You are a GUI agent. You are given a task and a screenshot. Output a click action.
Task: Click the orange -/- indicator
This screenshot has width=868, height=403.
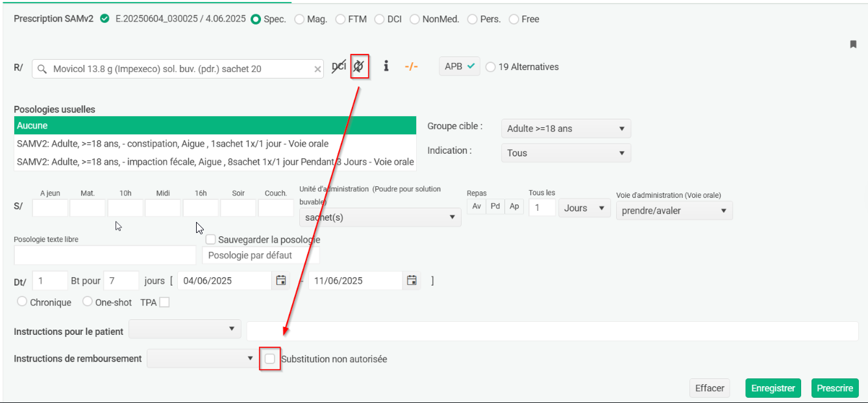[x=411, y=66]
